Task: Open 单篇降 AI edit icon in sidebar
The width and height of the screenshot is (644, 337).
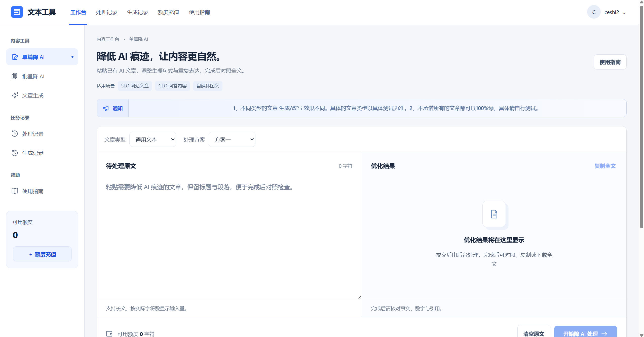Action: 15,57
